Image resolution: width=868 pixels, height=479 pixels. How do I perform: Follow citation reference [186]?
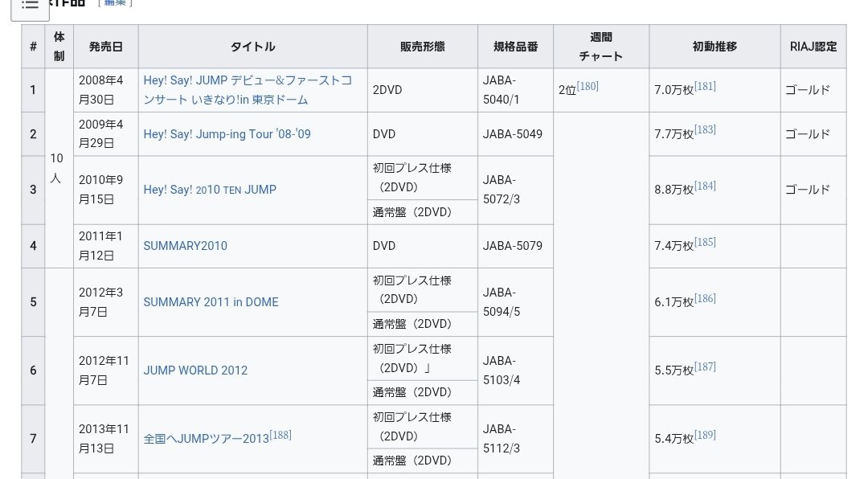click(x=705, y=298)
